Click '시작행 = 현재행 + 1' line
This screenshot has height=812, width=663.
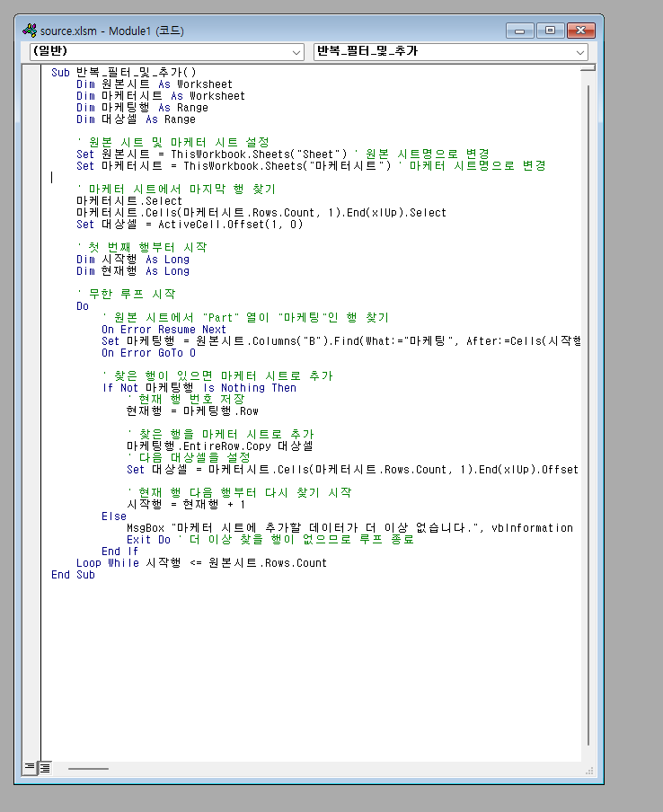(186, 505)
